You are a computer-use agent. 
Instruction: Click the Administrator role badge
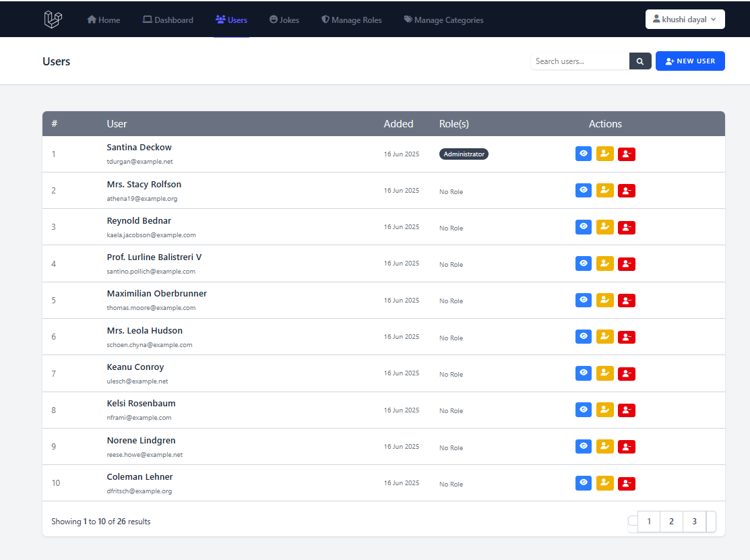pyautogui.click(x=464, y=154)
